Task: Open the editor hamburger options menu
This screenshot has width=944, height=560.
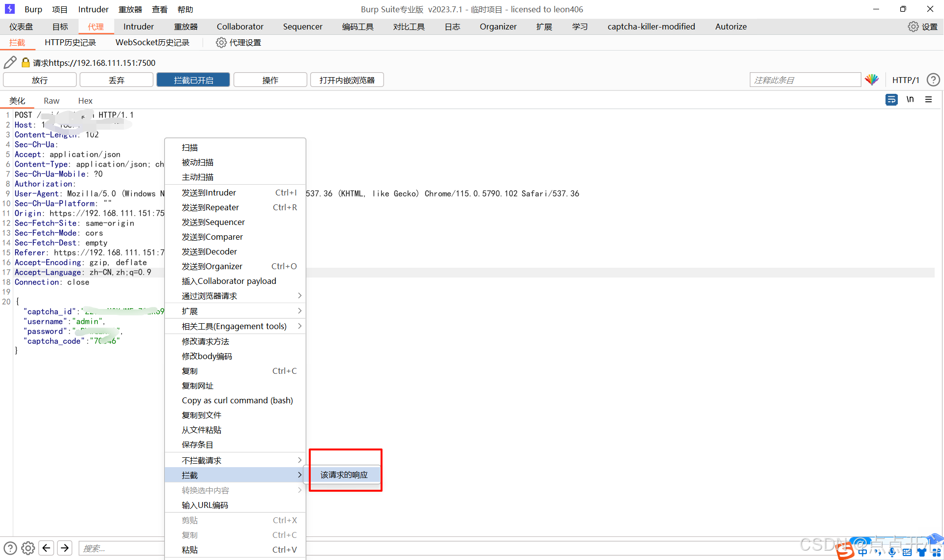Action: [928, 100]
